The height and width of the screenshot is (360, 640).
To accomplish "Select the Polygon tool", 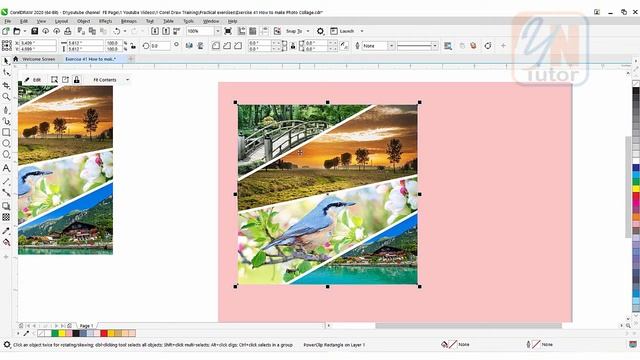I will pyautogui.click(x=6, y=154).
